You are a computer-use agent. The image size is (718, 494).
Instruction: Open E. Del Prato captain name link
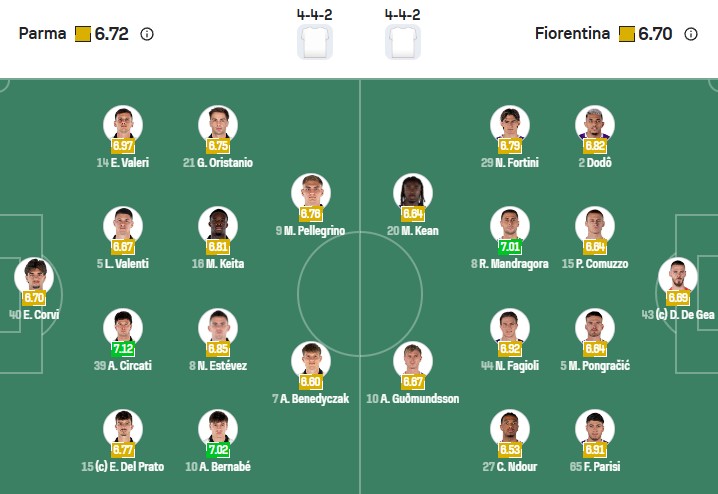[x=124, y=468]
